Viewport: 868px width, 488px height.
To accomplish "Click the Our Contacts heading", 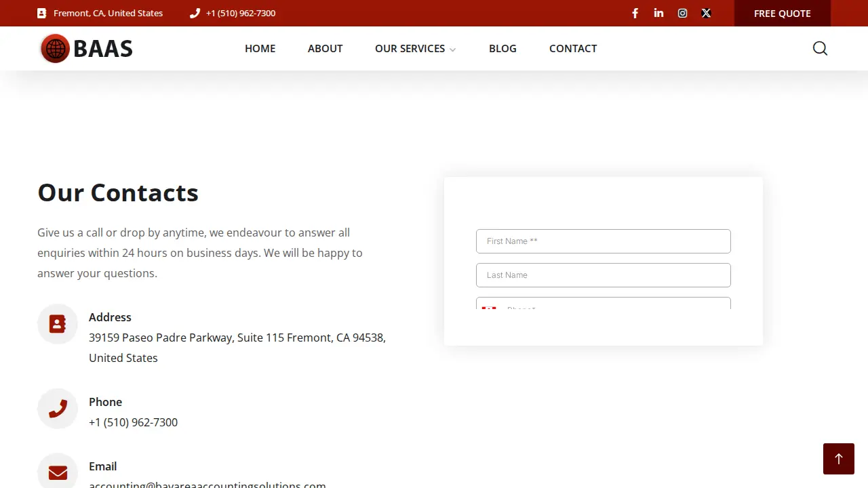I will pyautogui.click(x=118, y=192).
